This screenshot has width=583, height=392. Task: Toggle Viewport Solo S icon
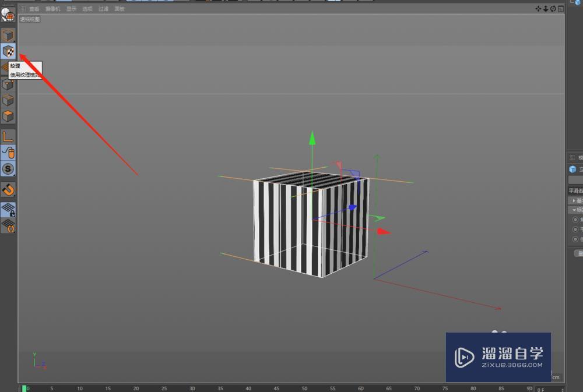[x=8, y=169]
